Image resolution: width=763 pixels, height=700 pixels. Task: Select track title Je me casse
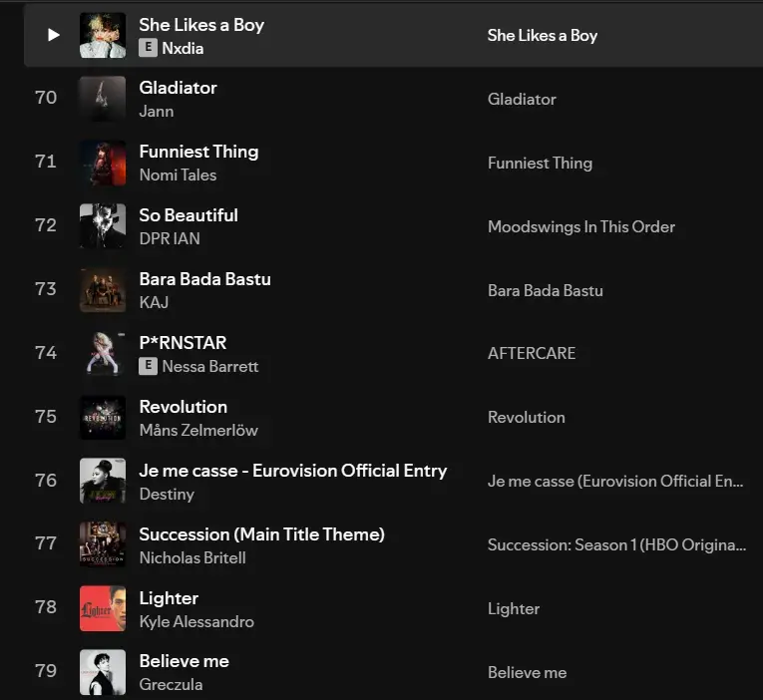coord(292,471)
